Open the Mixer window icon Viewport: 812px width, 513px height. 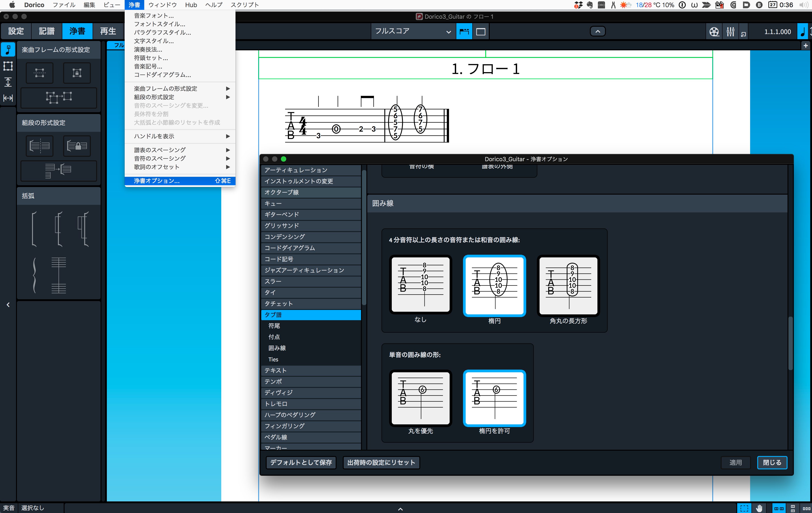click(x=730, y=32)
